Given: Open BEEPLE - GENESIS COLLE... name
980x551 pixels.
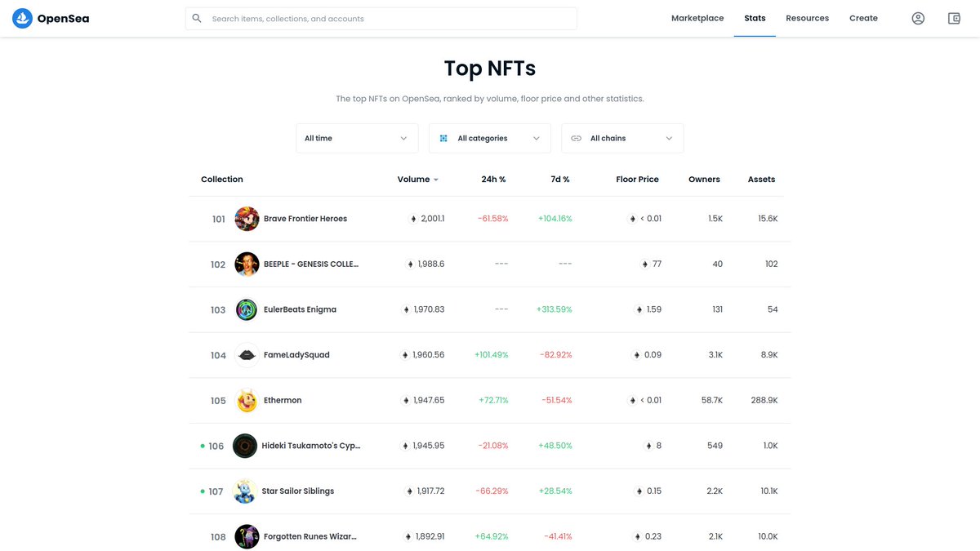Looking at the screenshot, I should point(311,264).
